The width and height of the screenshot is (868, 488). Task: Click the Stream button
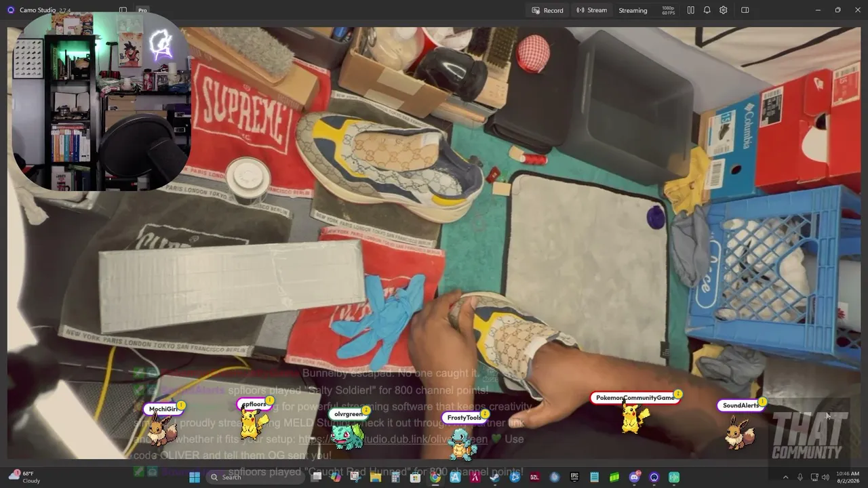(592, 10)
